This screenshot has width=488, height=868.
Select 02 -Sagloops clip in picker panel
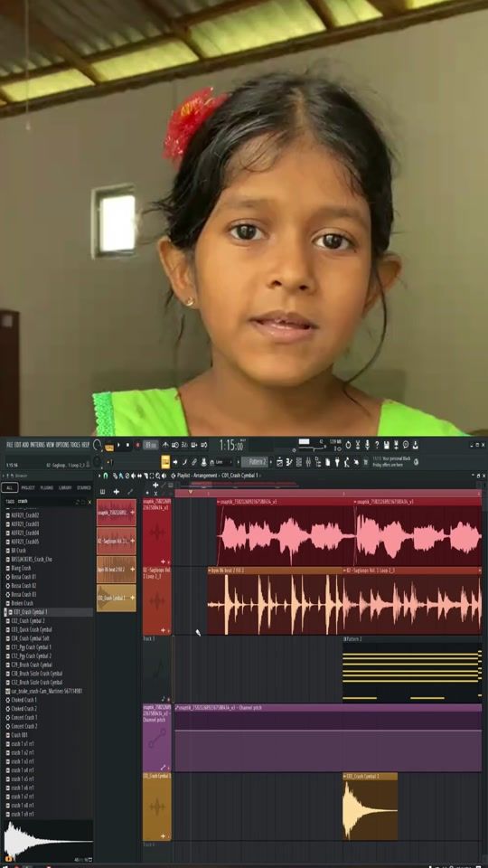(117, 541)
